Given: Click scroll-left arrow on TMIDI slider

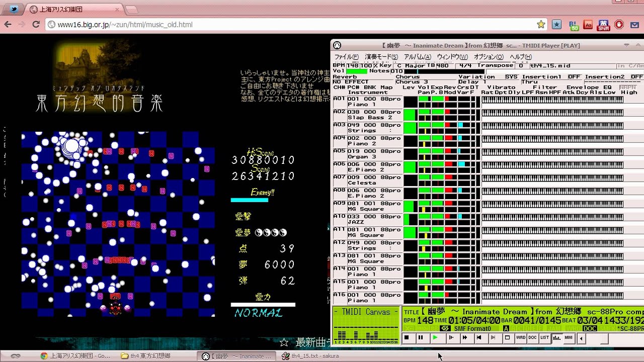Looking at the screenshot, I should click(x=582, y=338).
